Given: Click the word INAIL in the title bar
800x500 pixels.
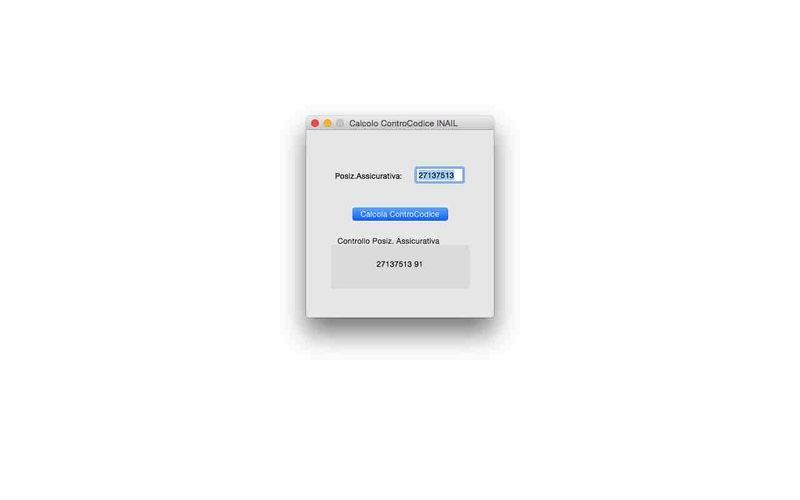Looking at the screenshot, I should coord(447,123).
